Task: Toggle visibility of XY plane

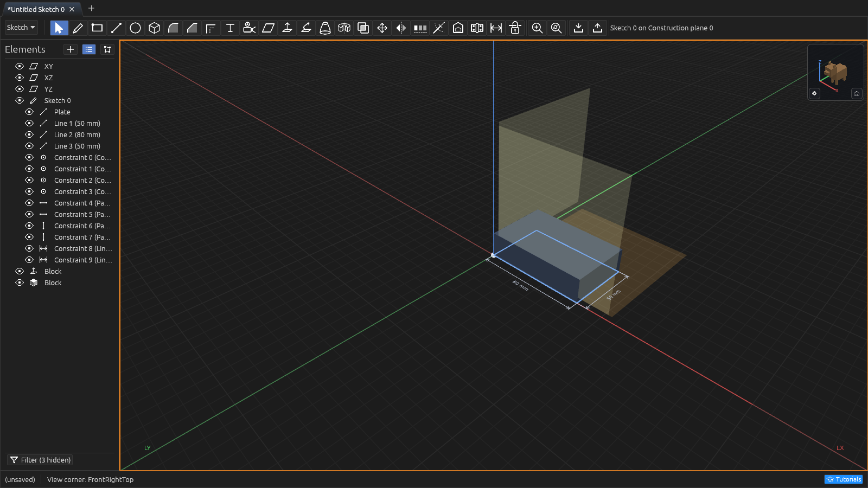Action: pos(20,66)
